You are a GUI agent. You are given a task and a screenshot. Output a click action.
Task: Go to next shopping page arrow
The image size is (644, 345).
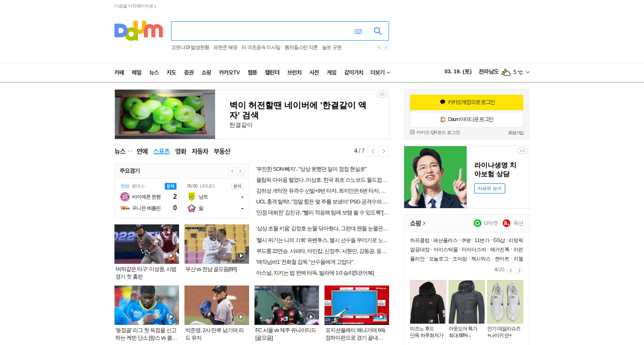(519, 270)
